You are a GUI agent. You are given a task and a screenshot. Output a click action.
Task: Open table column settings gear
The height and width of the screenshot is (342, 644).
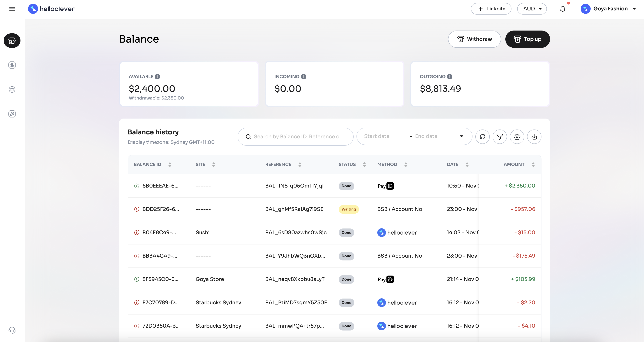coord(517,137)
